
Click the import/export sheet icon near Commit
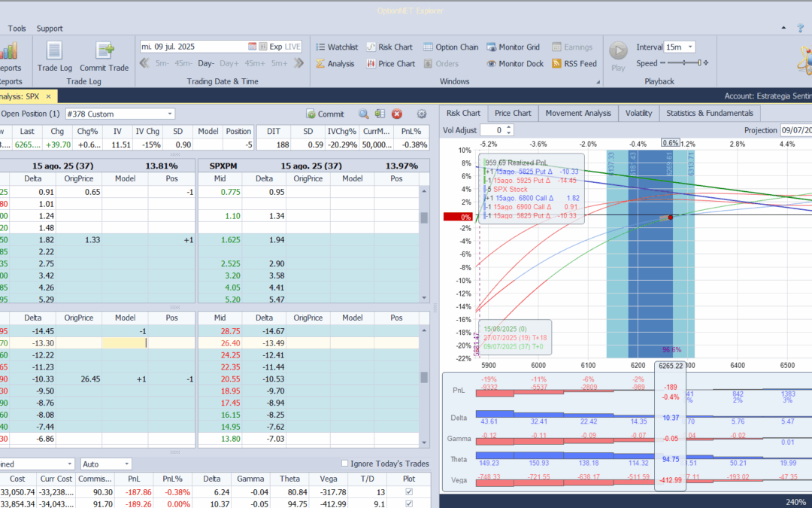click(x=380, y=114)
